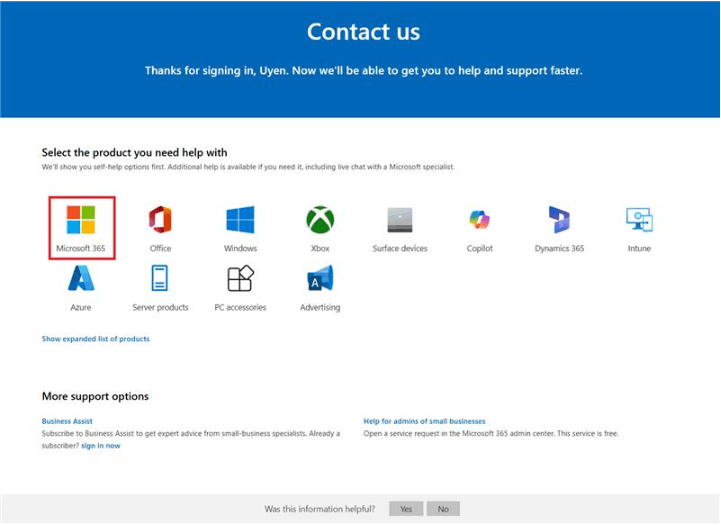721x525 pixels.
Task: Open Show expanded list of products
Action: (x=96, y=339)
